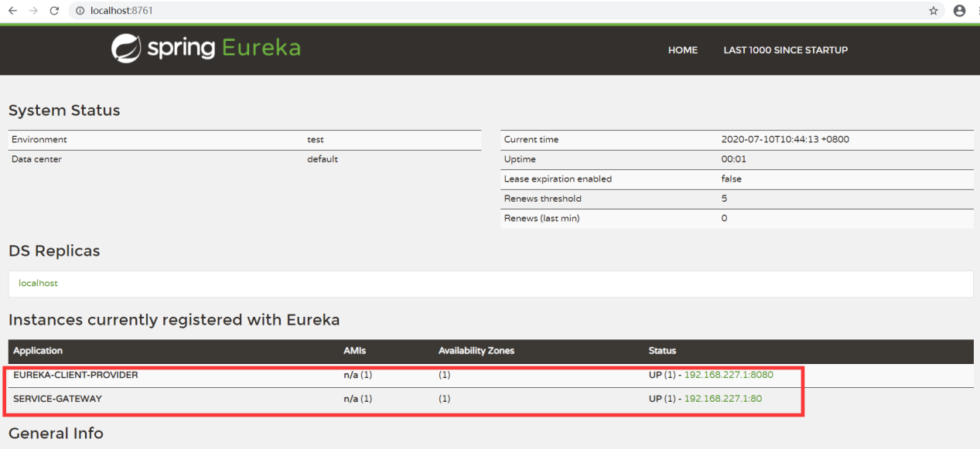Open LAST 1000 SINCE STARTUP view
This screenshot has width=980, height=449.
785,49
